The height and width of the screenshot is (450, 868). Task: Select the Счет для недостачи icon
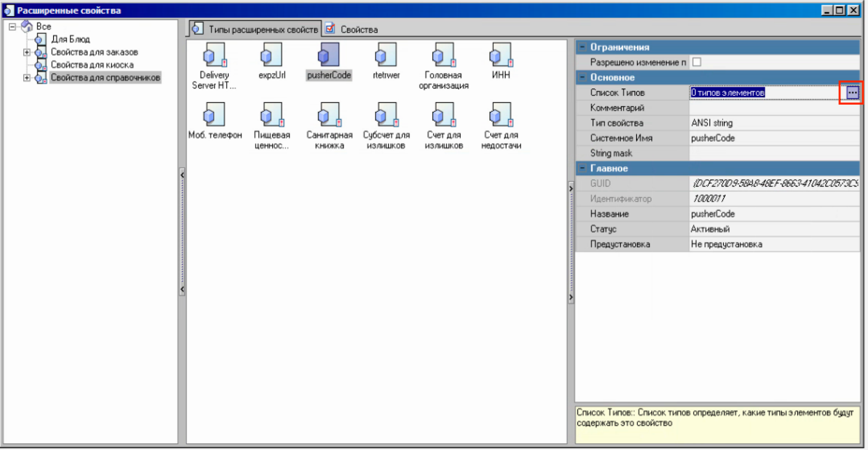pos(501,115)
